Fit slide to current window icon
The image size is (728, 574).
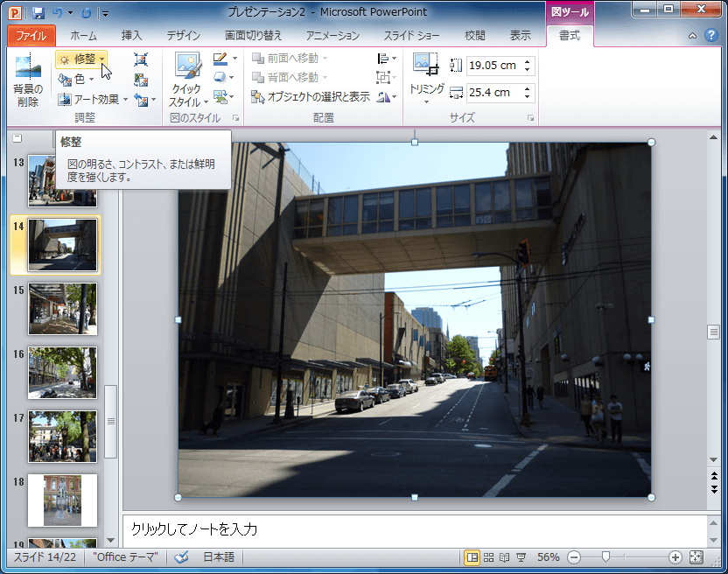696,557
